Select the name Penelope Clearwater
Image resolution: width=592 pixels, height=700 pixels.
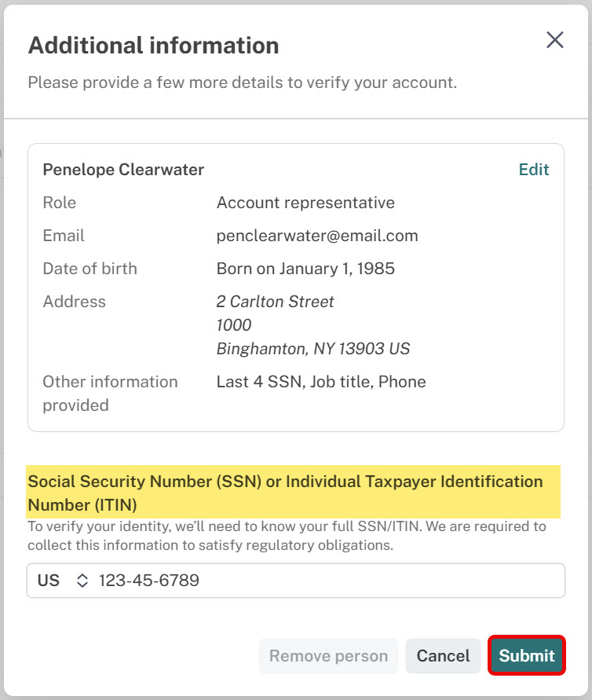pos(123,170)
